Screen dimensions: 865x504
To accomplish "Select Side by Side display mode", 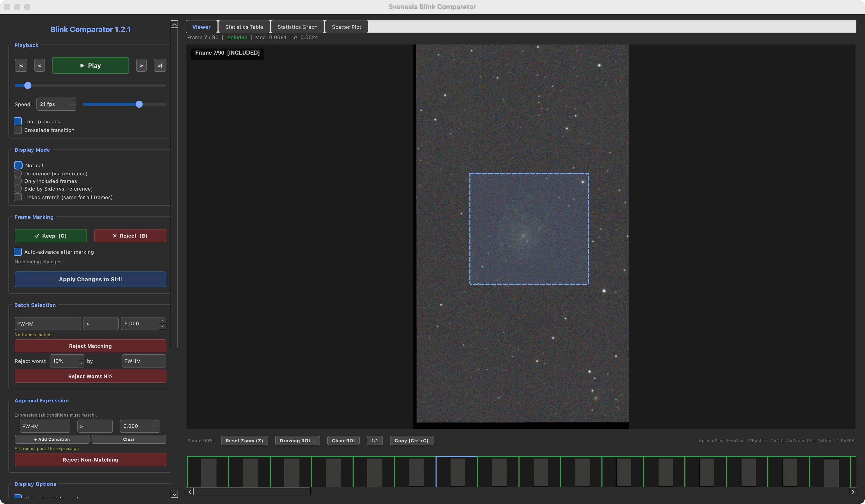I will pyautogui.click(x=17, y=189).
